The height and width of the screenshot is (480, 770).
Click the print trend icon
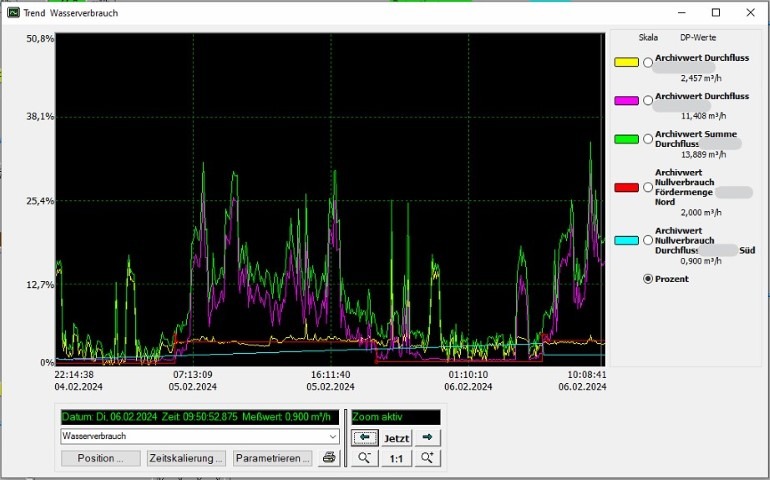point(329,458)
